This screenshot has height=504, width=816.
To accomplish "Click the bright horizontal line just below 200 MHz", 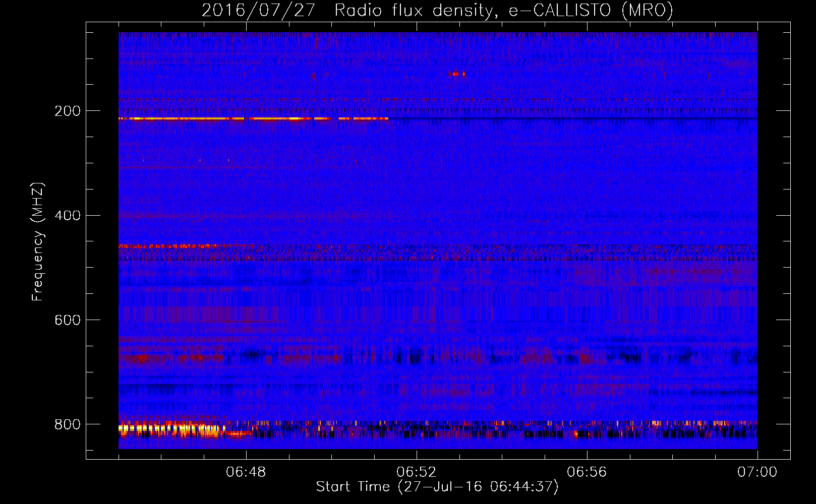I will click(x=253, y=118).
